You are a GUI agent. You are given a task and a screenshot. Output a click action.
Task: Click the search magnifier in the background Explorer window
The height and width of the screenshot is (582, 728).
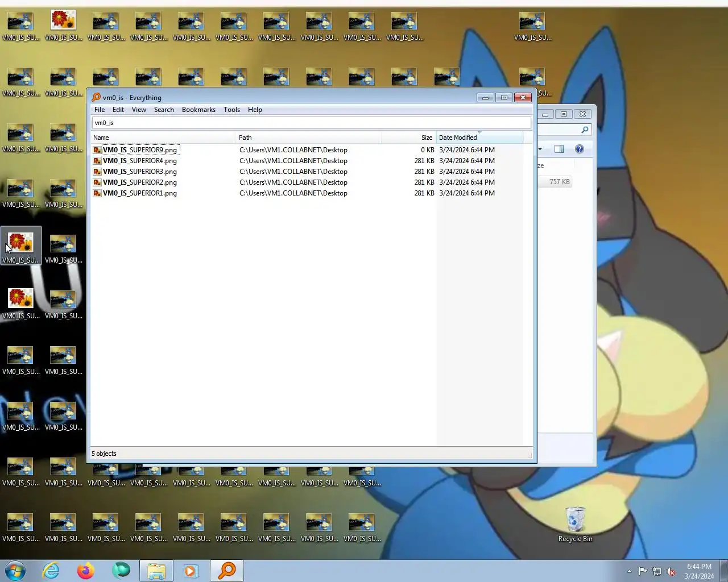[x=585, y=130]
